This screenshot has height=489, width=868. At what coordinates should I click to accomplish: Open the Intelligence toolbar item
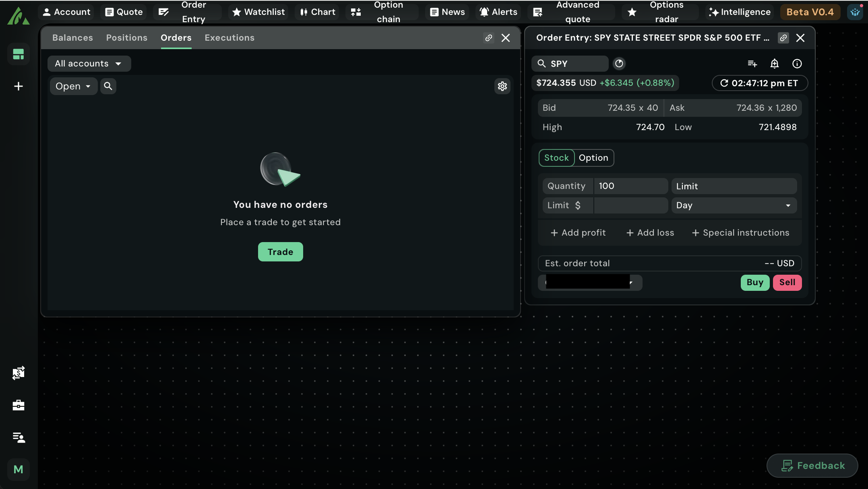coord(740,12)
